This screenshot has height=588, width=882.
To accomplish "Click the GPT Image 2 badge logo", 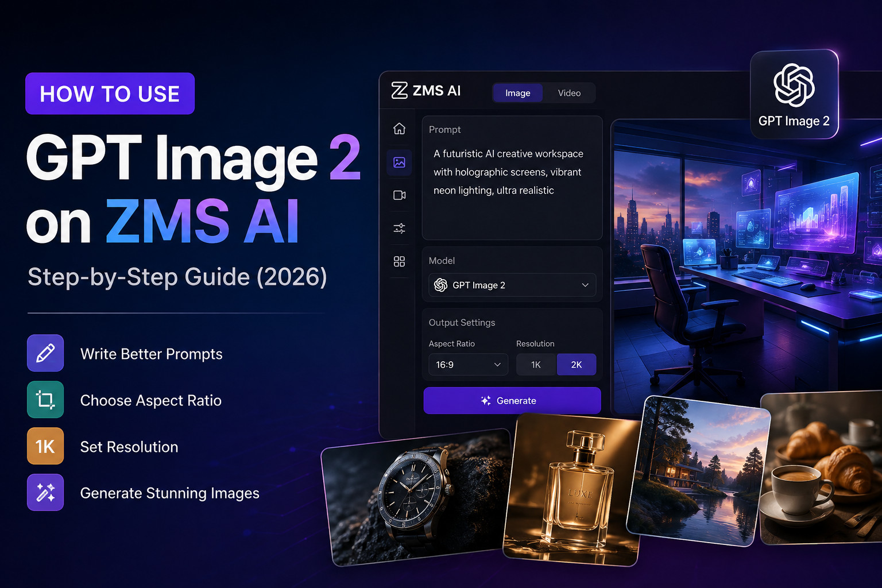I will [794, 94].
